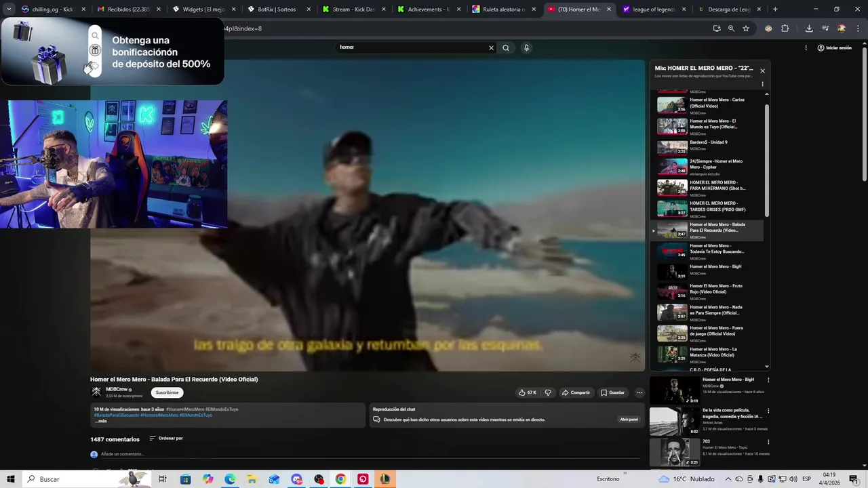The width and height of the screenshot is (868, 488).
Task: Play El Mundo es Tuyo playlist video
Action: 708,126
